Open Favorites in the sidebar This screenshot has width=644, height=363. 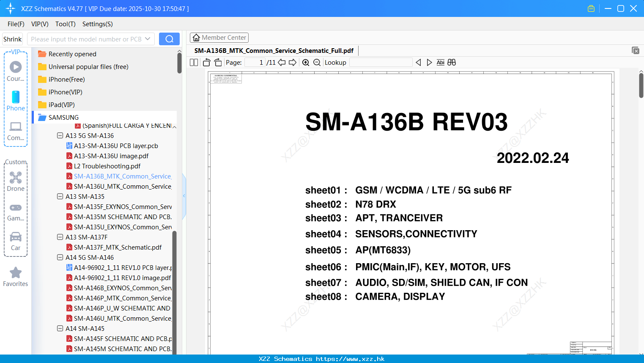pyautogui.click(x=16, y=277)
